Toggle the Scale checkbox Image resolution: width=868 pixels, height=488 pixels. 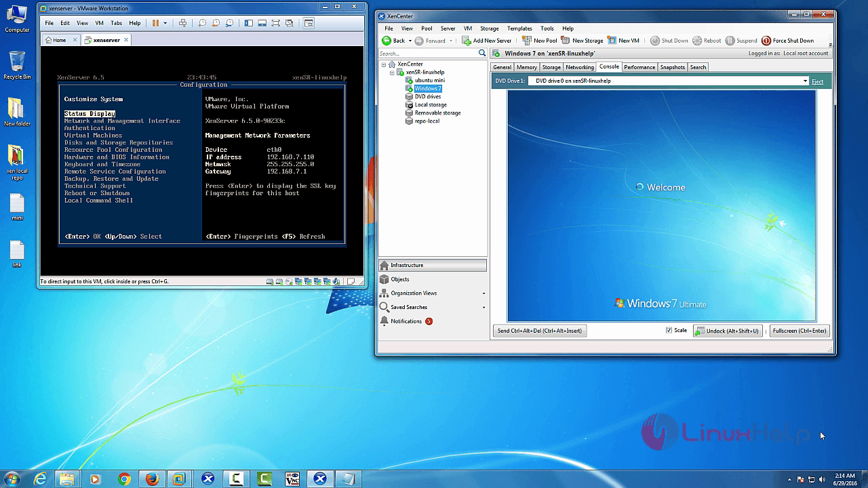(669, 331)
